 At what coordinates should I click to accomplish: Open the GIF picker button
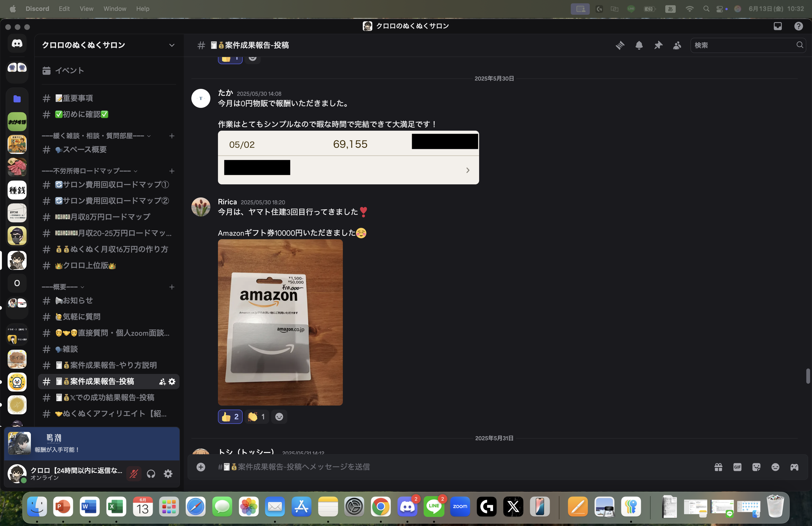[x=737, y=467]
